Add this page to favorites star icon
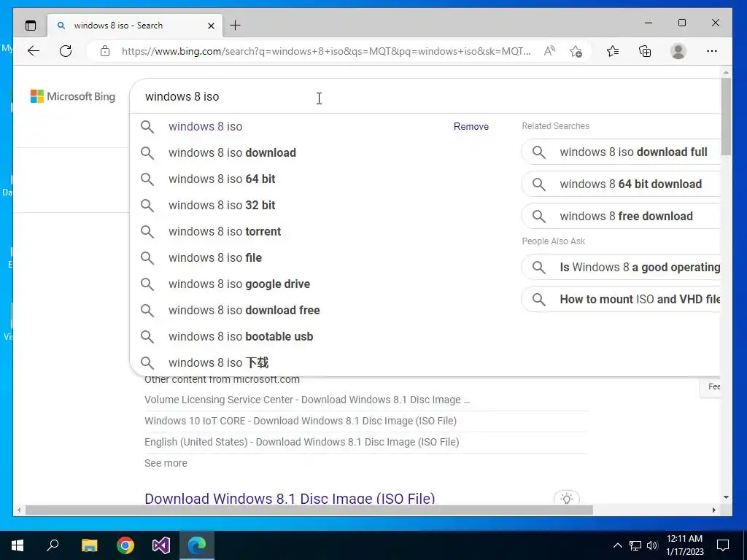The image size is (747, 560). [x=576, y=52]
